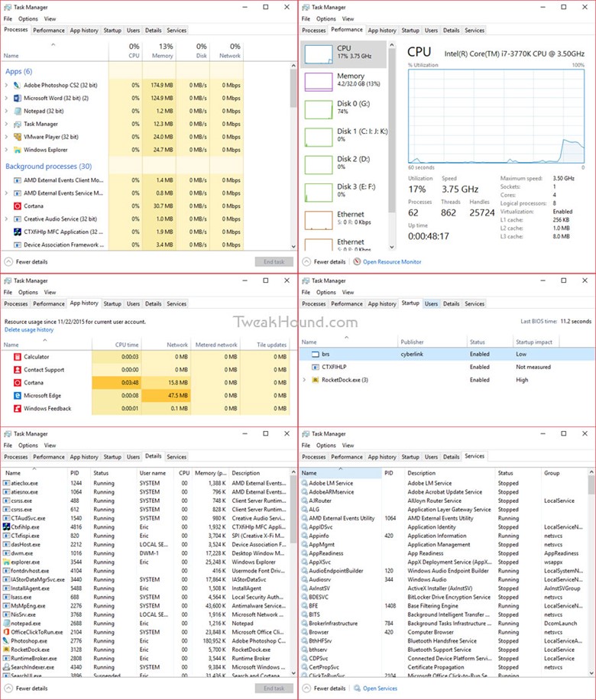Click the Open Resource Monitor gauge icon
Viewport: 596px width, 700px height.
357,262
